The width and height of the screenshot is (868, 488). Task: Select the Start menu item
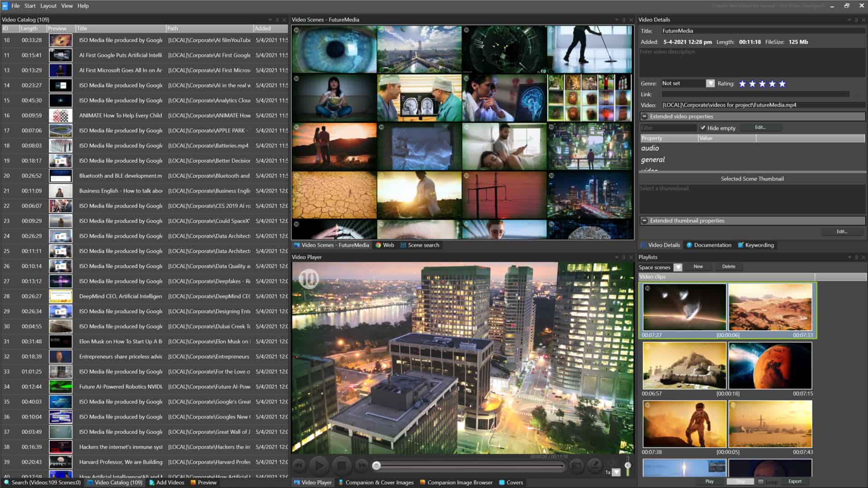click(29, 5)
